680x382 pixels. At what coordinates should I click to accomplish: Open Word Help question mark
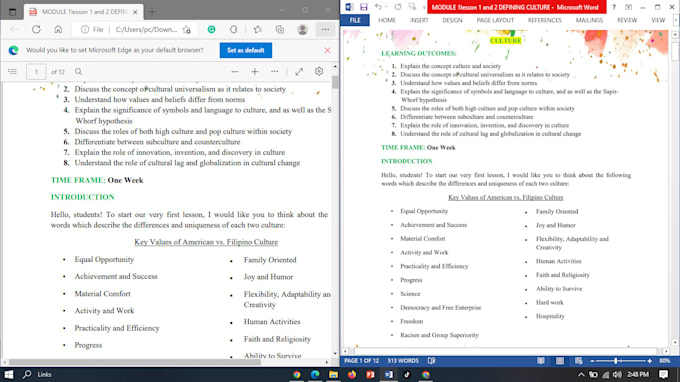tap(614, 7)
